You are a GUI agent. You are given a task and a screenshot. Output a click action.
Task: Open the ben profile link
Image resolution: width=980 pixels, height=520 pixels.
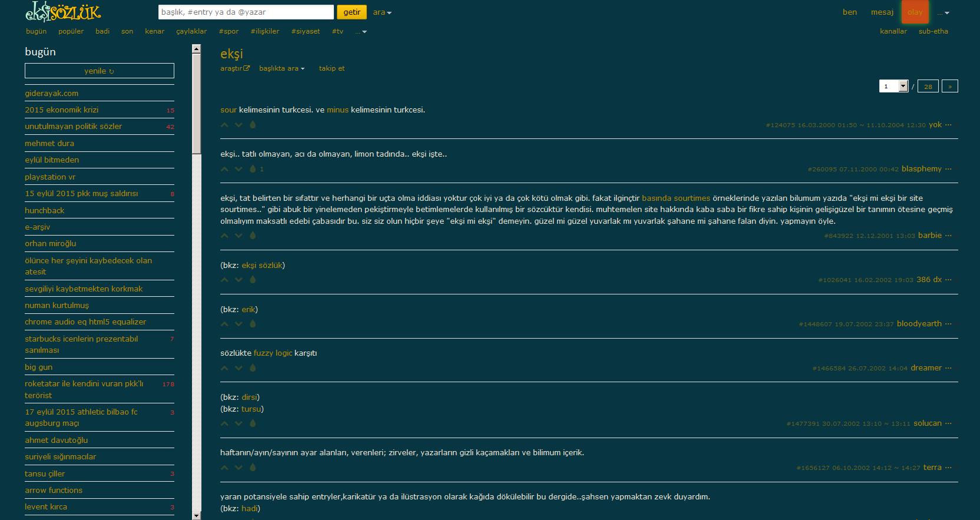pyautogui.click(x=850, y=12)
